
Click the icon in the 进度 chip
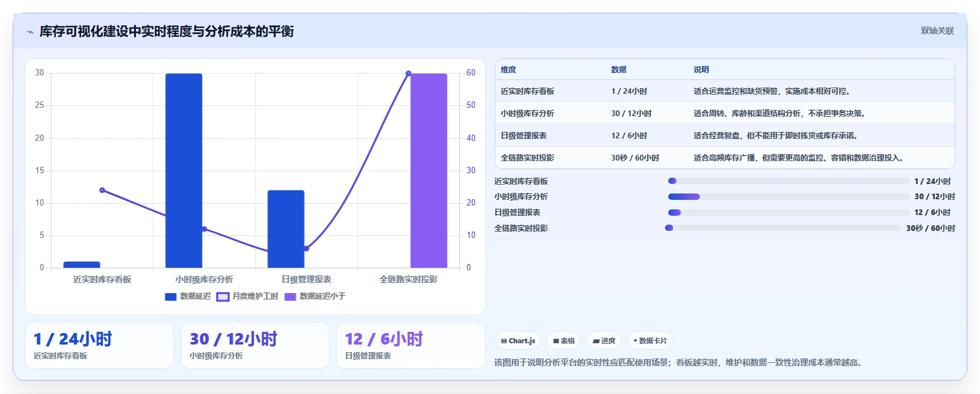point(596,341)
